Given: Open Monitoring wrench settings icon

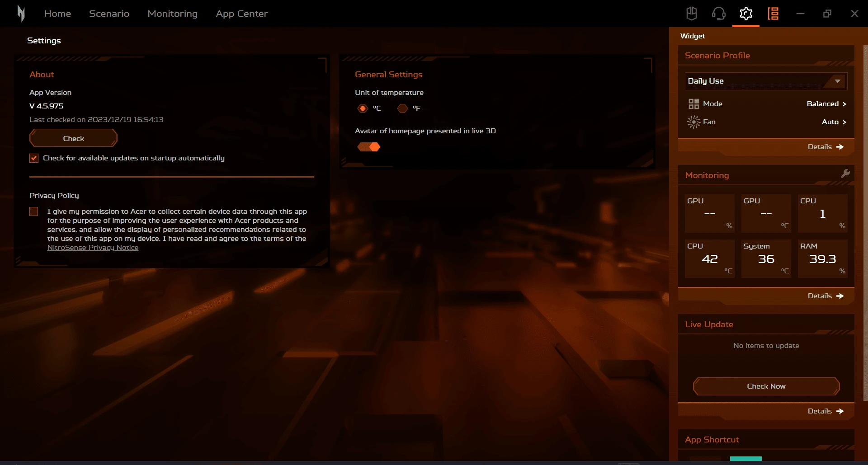Looking at the screenshot, I should coord(845,174).
